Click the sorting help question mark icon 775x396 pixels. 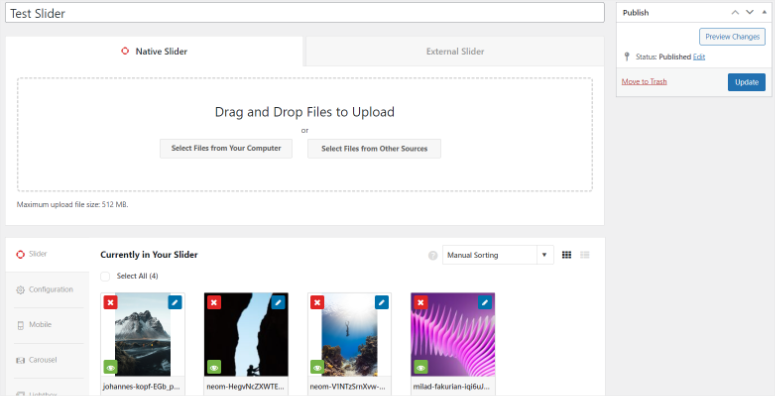[x=432, y=256]
